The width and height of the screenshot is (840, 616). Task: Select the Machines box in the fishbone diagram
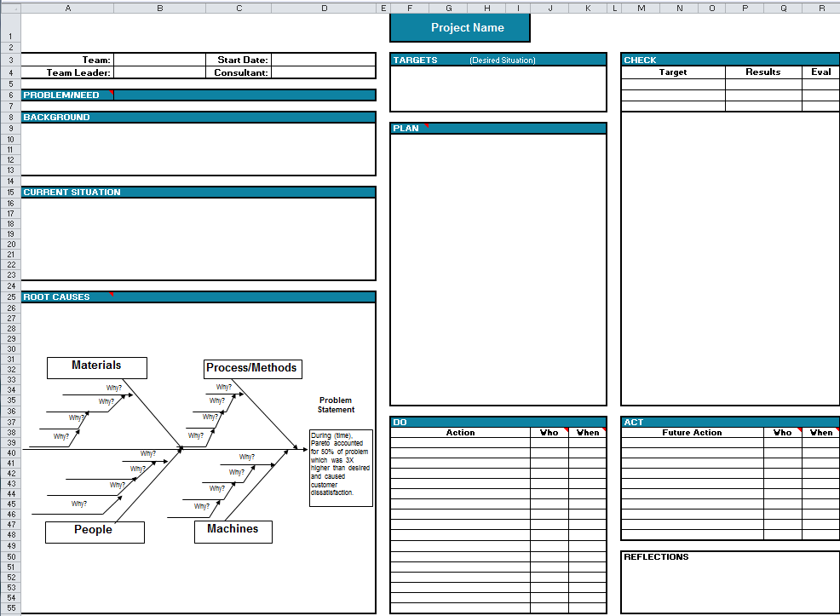[x=233, y=531]
